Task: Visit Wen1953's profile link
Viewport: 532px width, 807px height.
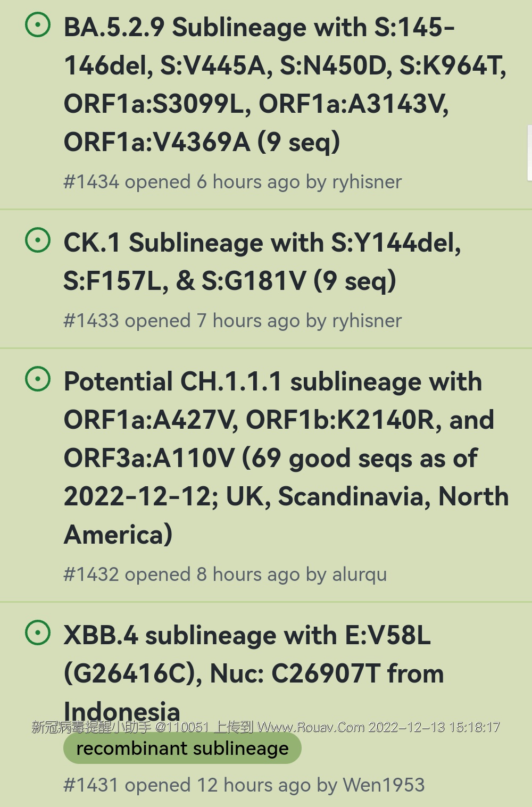Action: pyautogui.click(x=384, y=785)
